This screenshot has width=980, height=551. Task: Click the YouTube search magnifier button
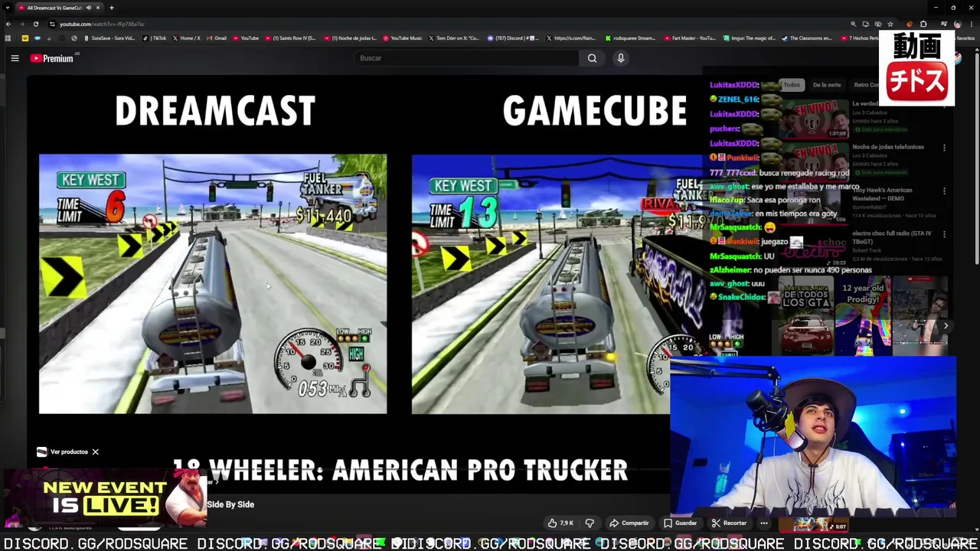click(592, 58)
